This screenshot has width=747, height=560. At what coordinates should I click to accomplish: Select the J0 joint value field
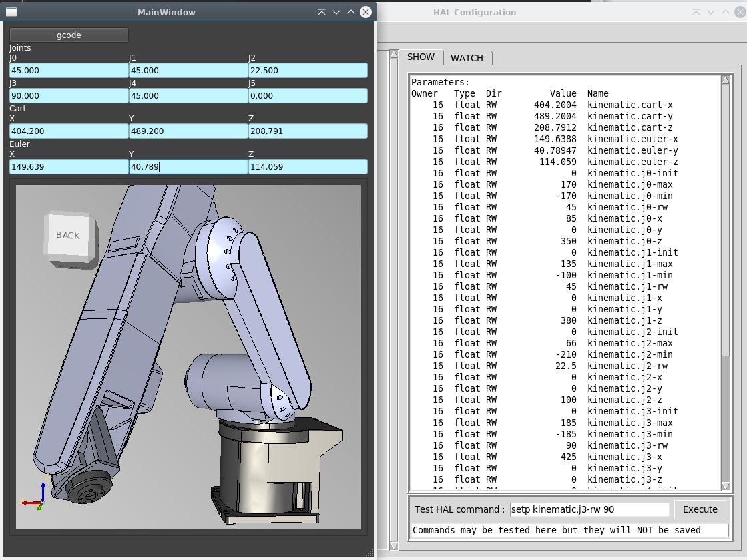[68, 70]
